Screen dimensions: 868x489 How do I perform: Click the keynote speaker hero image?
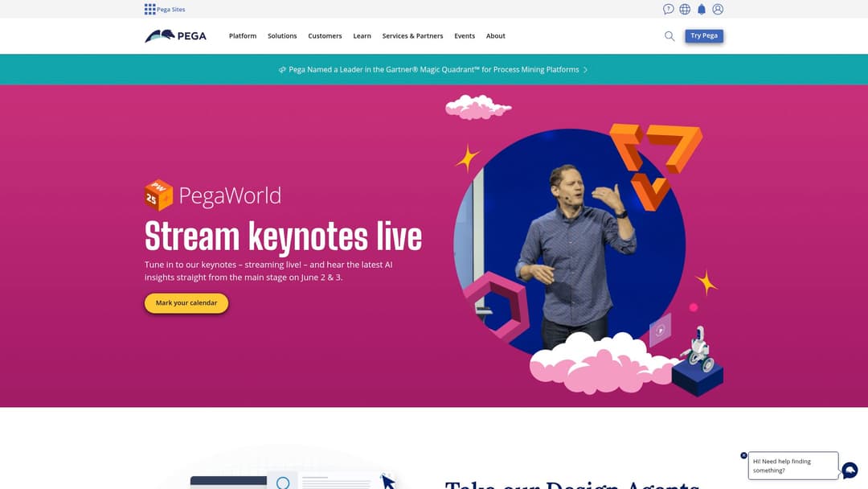pos(570,242)
